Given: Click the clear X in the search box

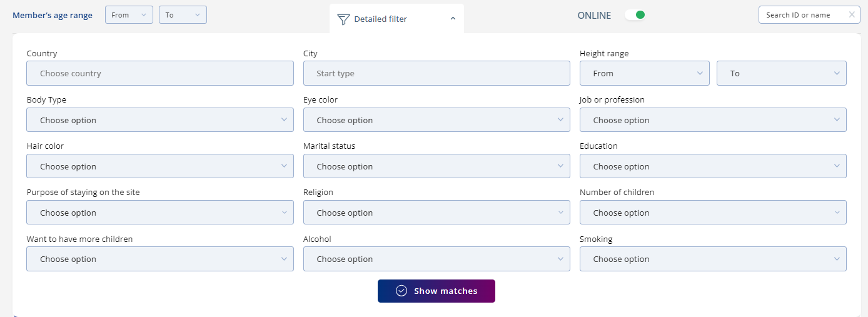Looking at the screenshot, I should [852, 15].
